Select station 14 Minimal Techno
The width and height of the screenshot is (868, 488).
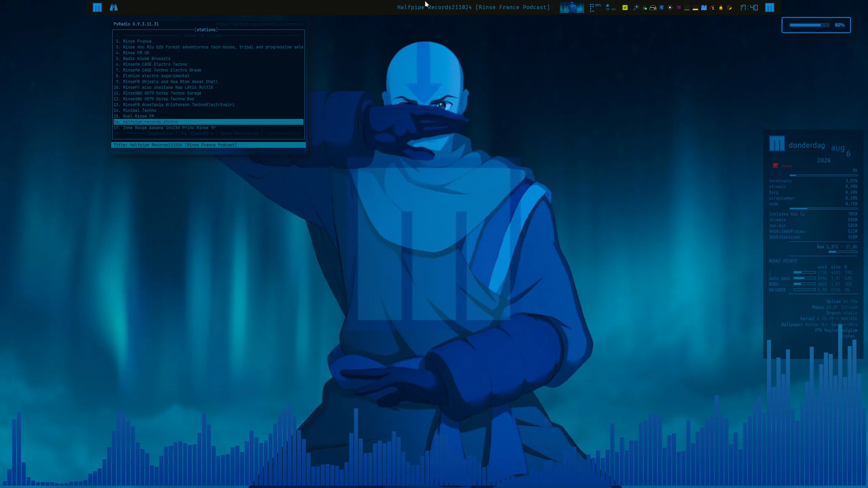[209, 110]
